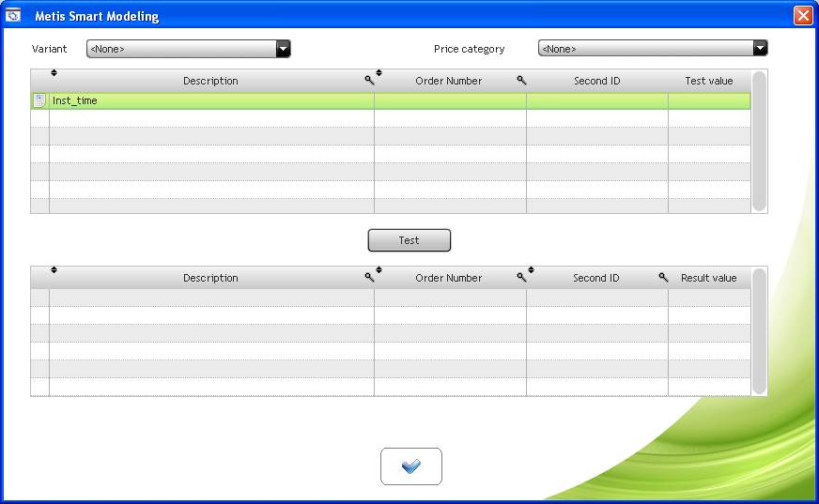Click the sort arrow icon above the lower row-marker column
The width and height of the screenshot is (819, 504).
(54, 269)
